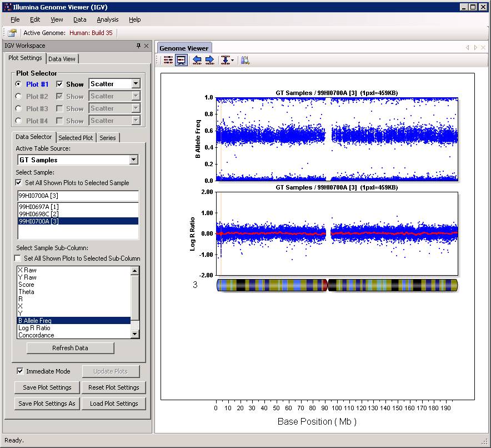Open the Analysis menu
The image size is (491, 448).
pos(108,19)
